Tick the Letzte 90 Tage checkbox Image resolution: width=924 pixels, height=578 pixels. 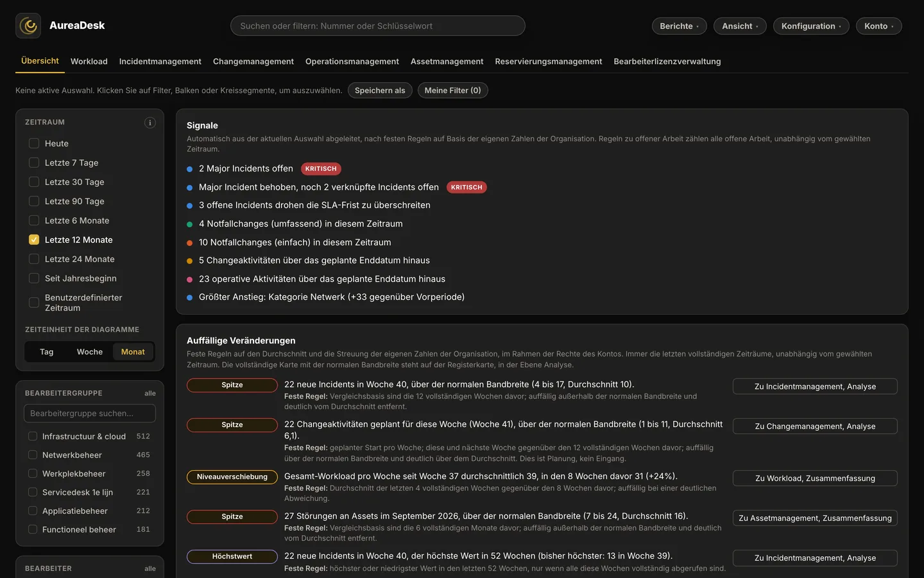pyautogui.click(x=34, y=201)
